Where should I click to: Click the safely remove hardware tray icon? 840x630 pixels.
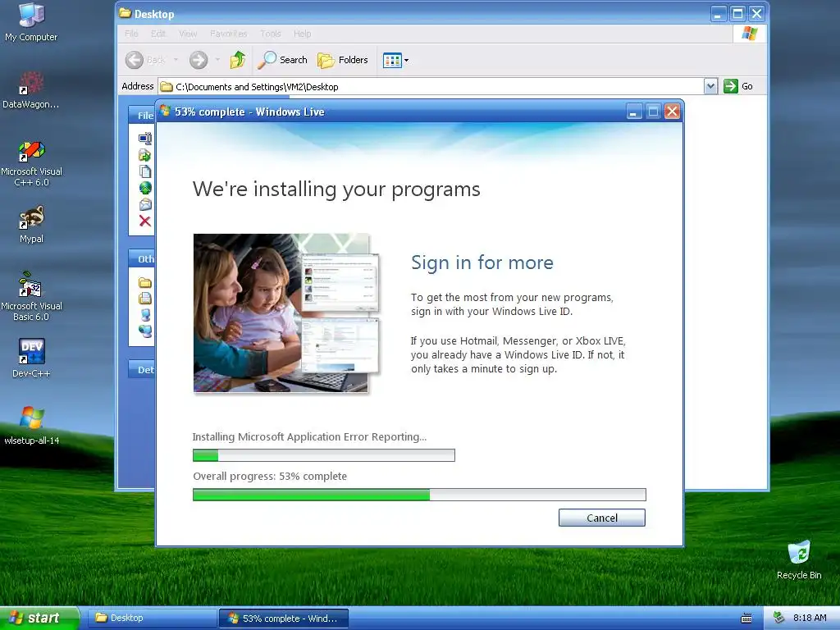tap(779, 618)
